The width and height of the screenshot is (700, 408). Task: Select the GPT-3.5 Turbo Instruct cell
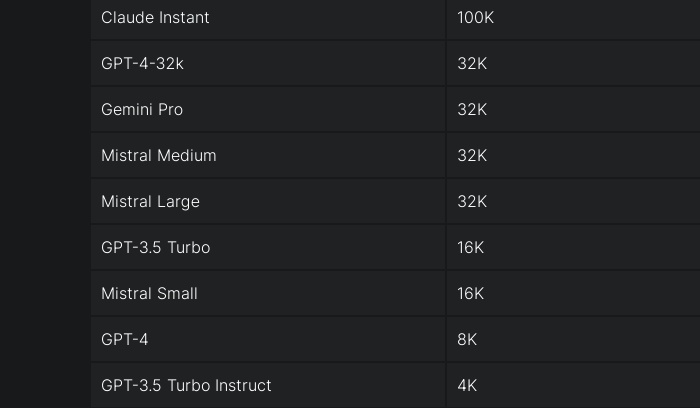click(x=186, y=386)
